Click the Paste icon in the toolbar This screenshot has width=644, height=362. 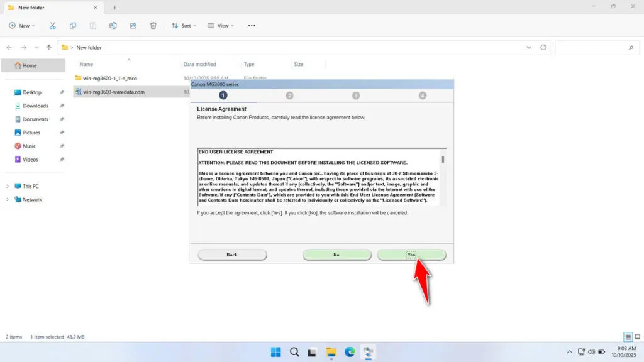coord(92,25)
